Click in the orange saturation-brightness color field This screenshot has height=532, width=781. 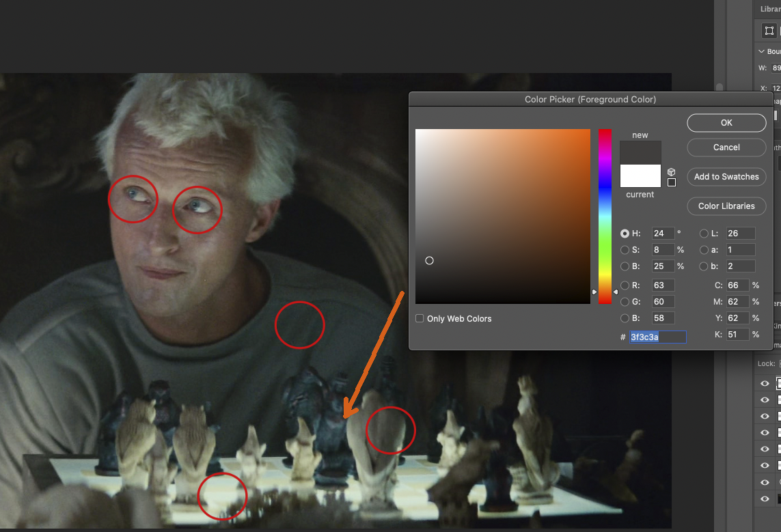(x=503, y=216)
